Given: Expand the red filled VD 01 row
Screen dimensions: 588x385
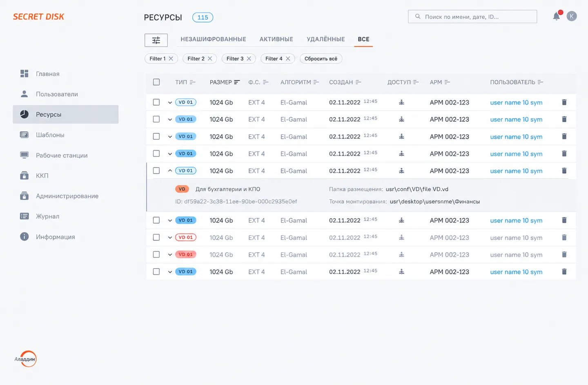Looking at the screenshot, I should pos(170,255).
